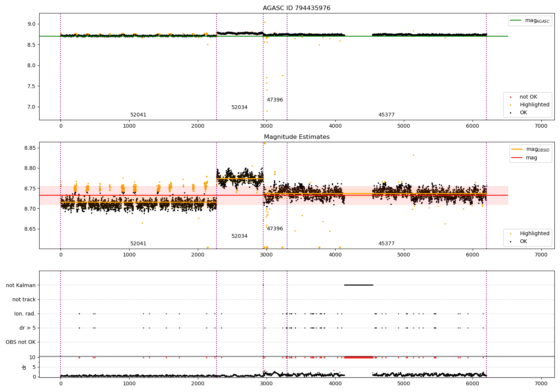Screen dimensions: 560x392
Task: Click the orange line sample beside mag OBSID
Action: point(517,149)
